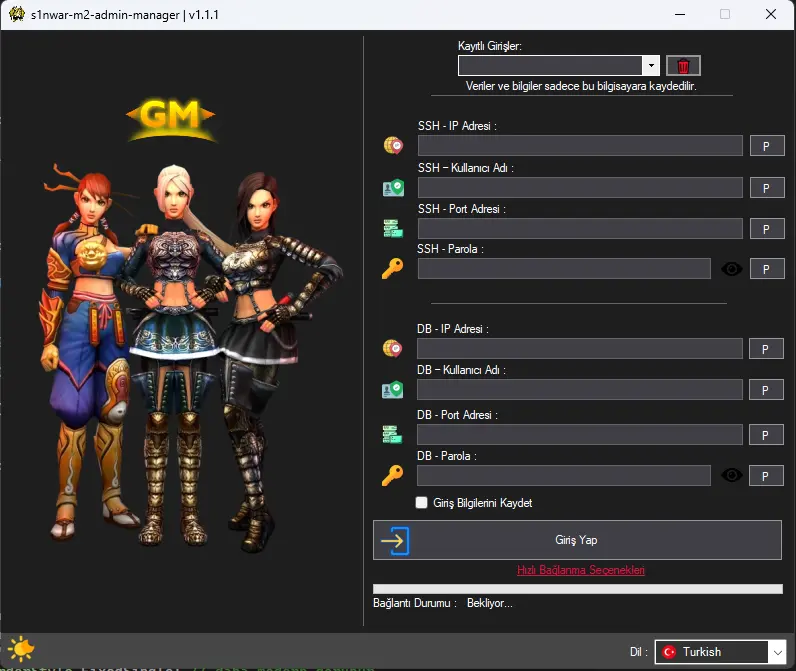The image size is (796, 671).
Task: Click the SSH IP Adresi globe icon
Action: [x=392, y=146]
